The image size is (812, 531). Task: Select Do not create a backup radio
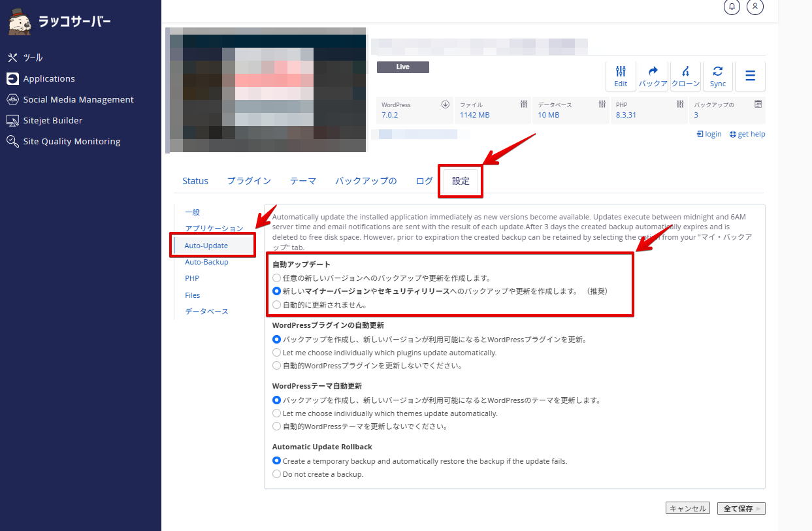[277, 474]
